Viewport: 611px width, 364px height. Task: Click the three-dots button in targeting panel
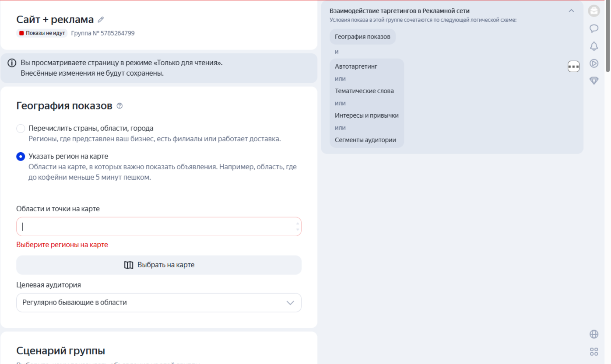[x=573, y=66]
